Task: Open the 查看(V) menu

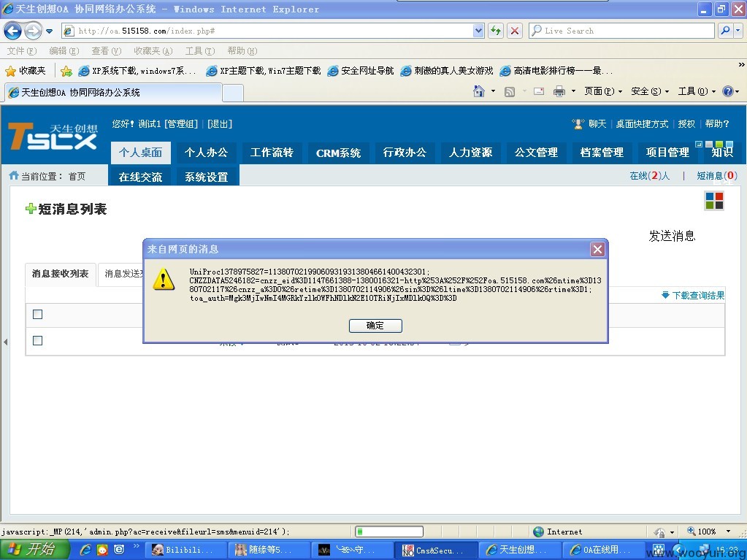Action: 106,51
